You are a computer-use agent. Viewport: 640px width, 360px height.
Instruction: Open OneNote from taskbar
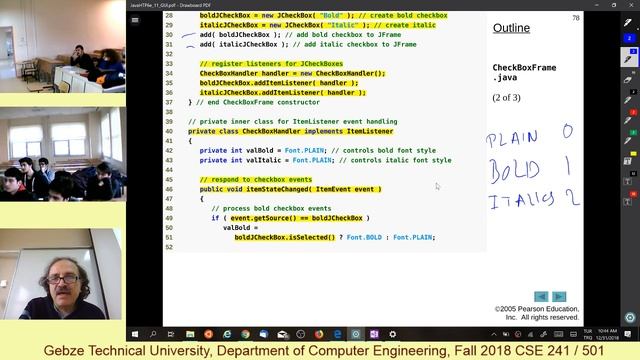(374, 334)
